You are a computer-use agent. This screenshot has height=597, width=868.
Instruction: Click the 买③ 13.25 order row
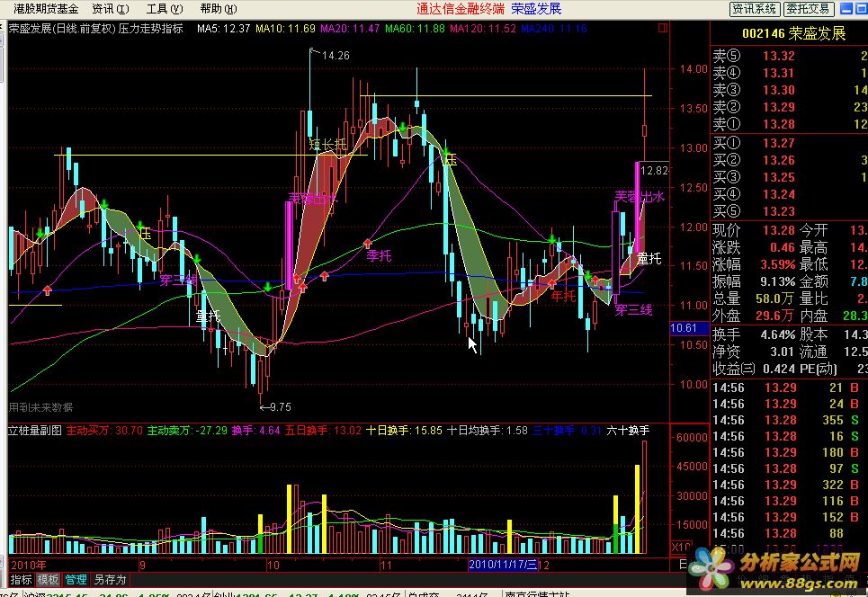pos(790,178)
